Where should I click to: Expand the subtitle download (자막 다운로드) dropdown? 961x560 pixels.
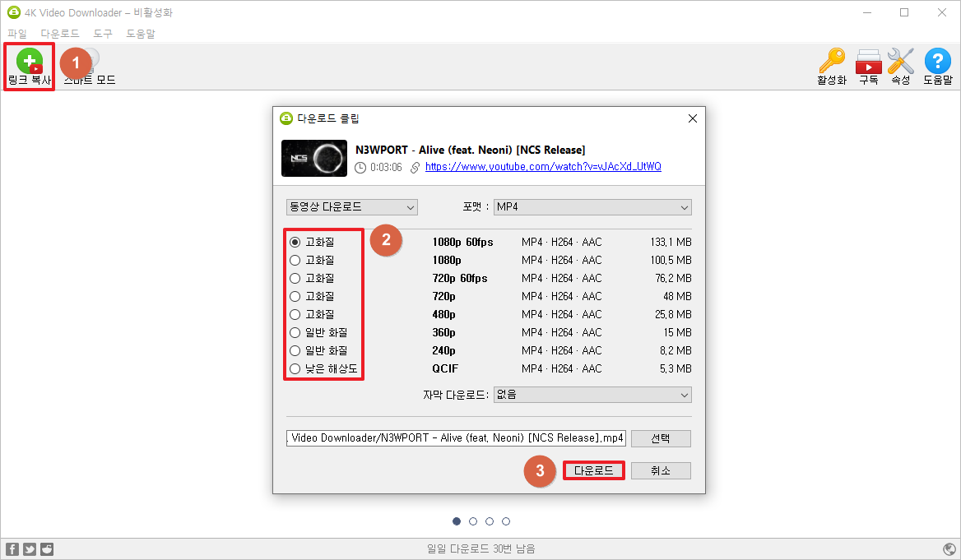coord(592,395)
